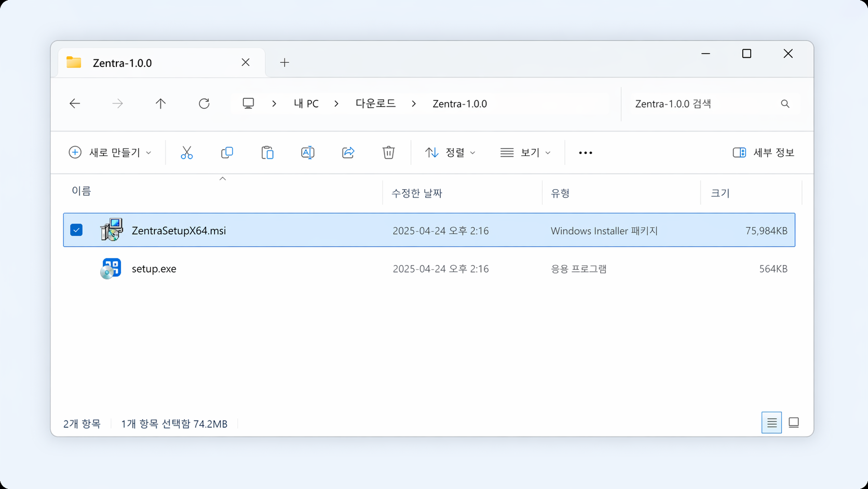Screen dimensions: 868x489
Task: Open the three-dot more options menu
Action: coord(586,153)
